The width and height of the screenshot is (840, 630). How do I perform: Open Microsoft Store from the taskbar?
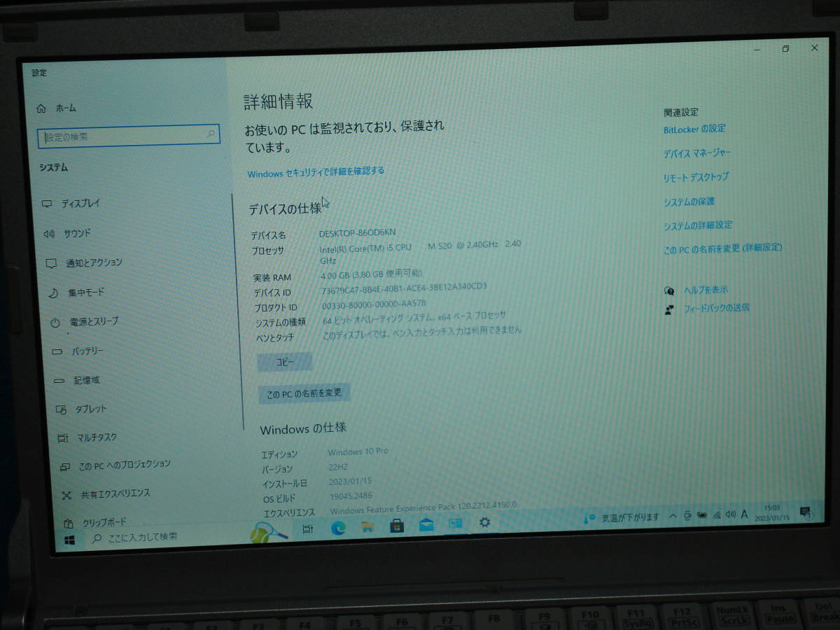(397, 526)
